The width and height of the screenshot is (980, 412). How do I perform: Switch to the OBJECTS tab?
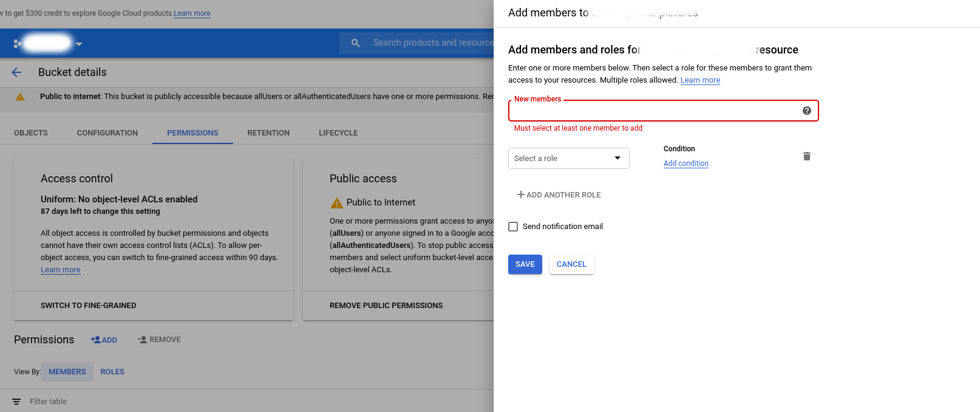point(31,133)
